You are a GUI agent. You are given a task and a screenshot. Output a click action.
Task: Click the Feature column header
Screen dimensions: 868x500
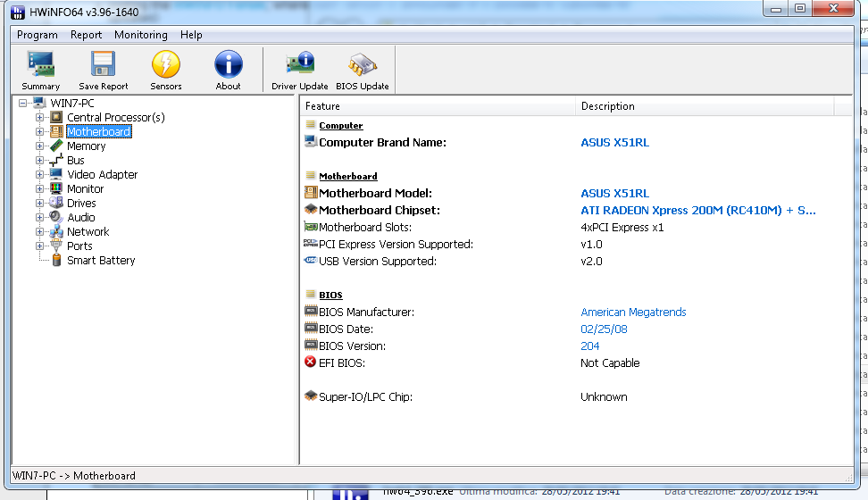pyautogui.click(x=438, y=105)
